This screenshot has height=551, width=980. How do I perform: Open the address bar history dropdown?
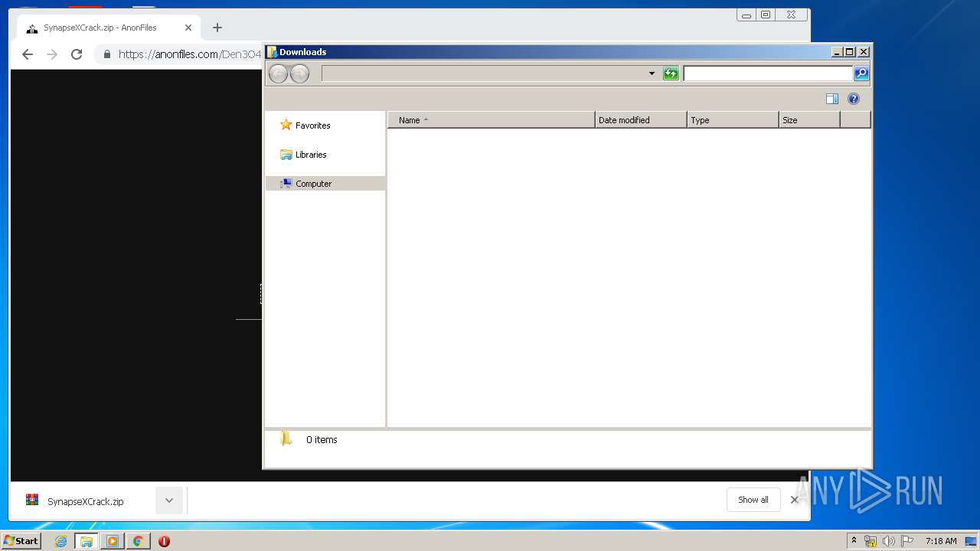pos(652,73)
